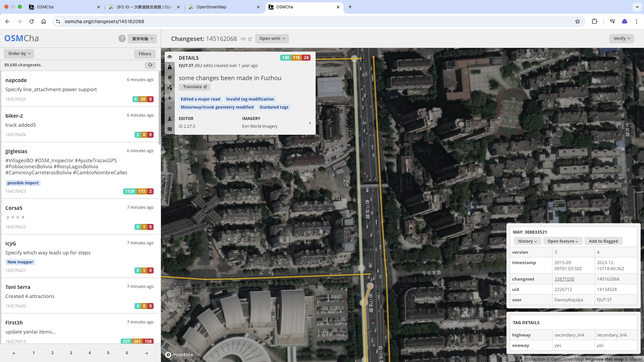Open Toni Serra Created 4 attractions changeset
Screen dimensions: 644x362
pos(79,296)
